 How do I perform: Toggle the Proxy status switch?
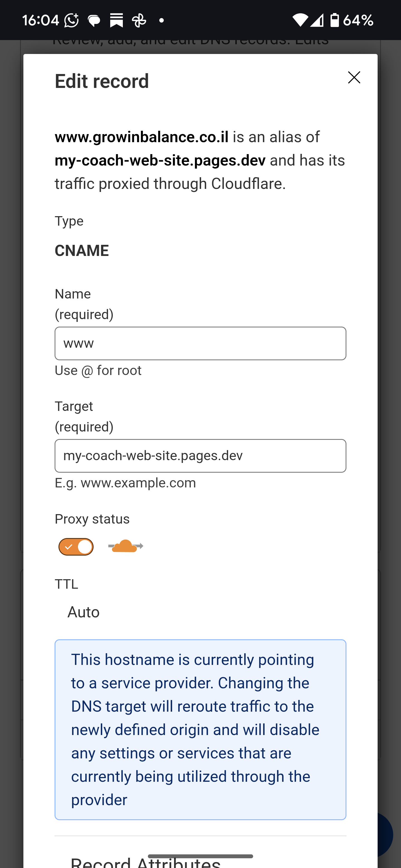76,547
